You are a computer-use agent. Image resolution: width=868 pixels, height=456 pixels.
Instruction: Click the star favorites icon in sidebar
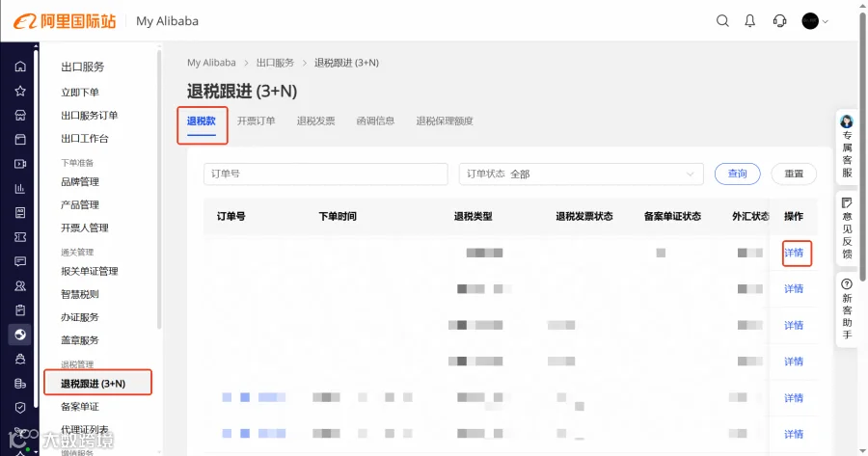(20, 91)
